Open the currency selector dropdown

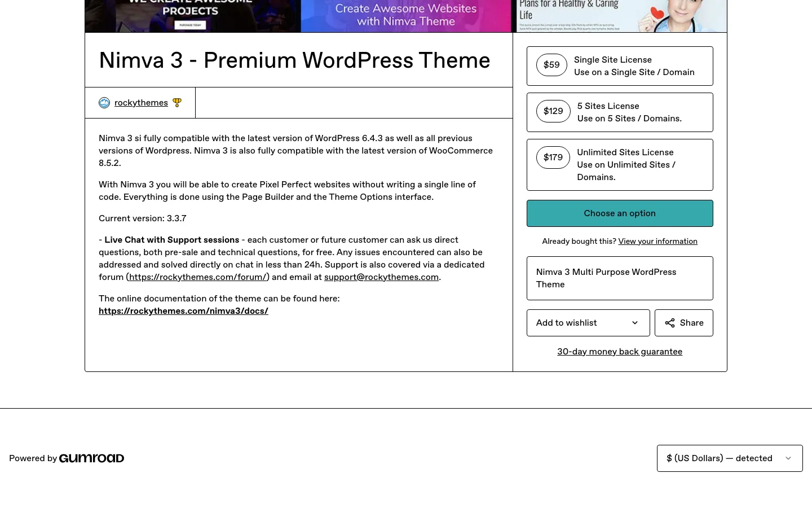pos(730,458)
